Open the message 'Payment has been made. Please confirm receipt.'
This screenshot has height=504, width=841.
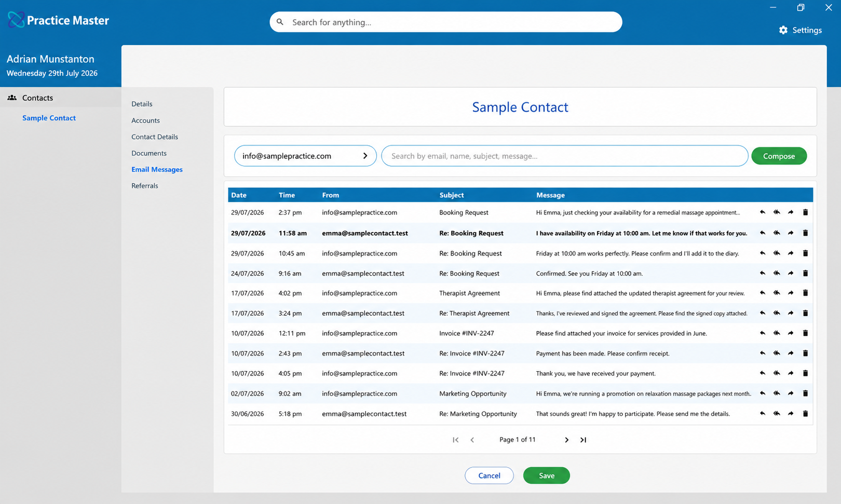[603, 353]
